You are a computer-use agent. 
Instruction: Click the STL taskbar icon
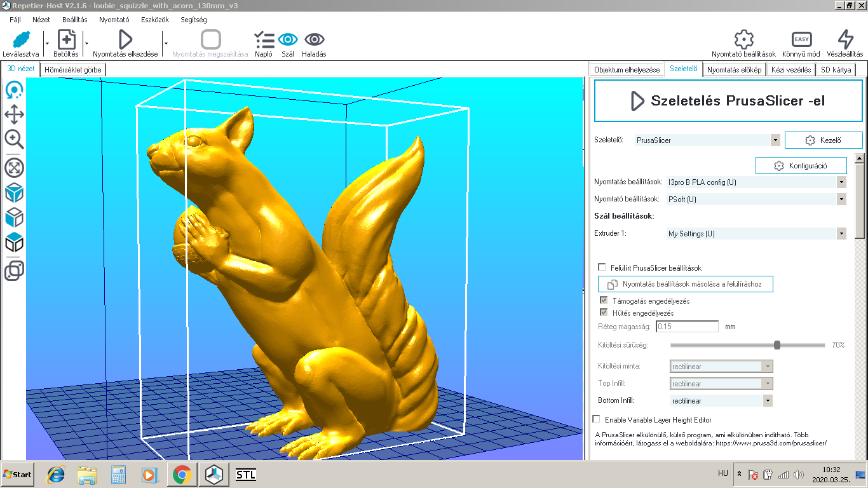coord(245,475)
